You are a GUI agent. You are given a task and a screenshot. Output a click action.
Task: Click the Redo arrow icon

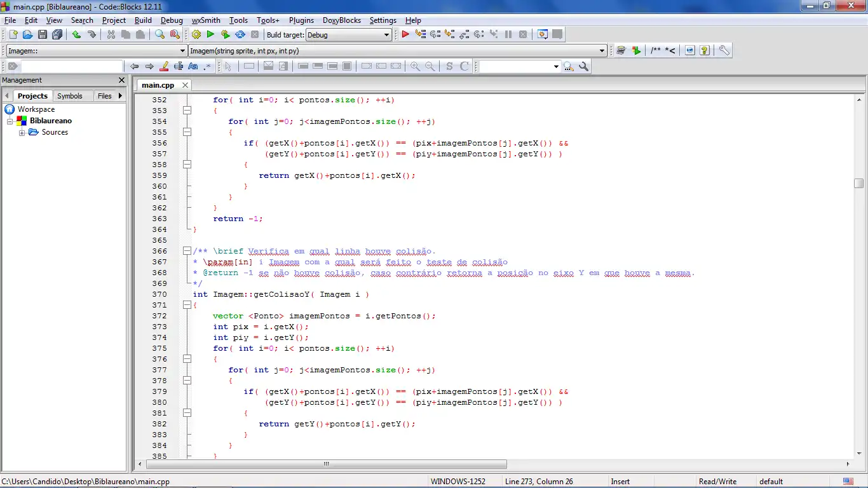coord(92,34)
